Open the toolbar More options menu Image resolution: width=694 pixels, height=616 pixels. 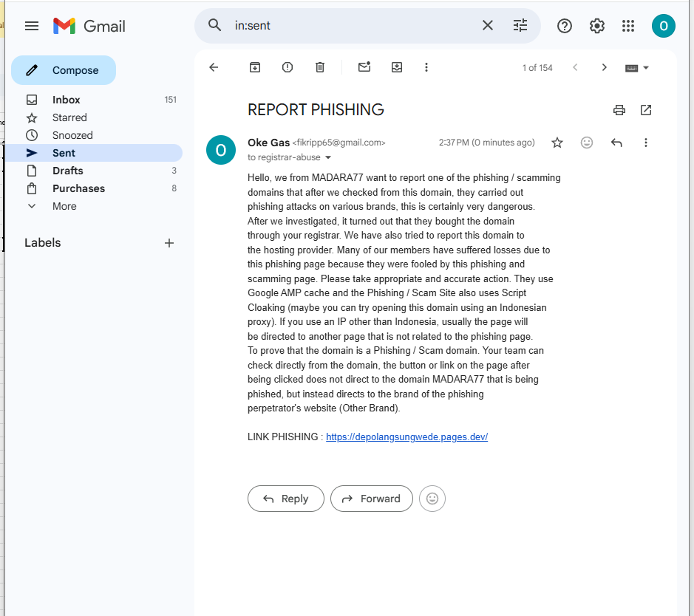[426, 67]
